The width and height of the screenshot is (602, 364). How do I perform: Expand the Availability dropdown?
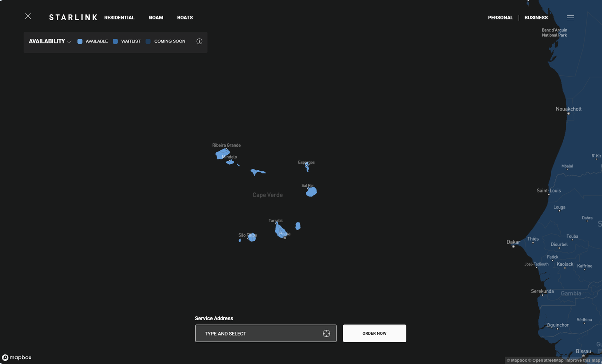coord(50,41)
